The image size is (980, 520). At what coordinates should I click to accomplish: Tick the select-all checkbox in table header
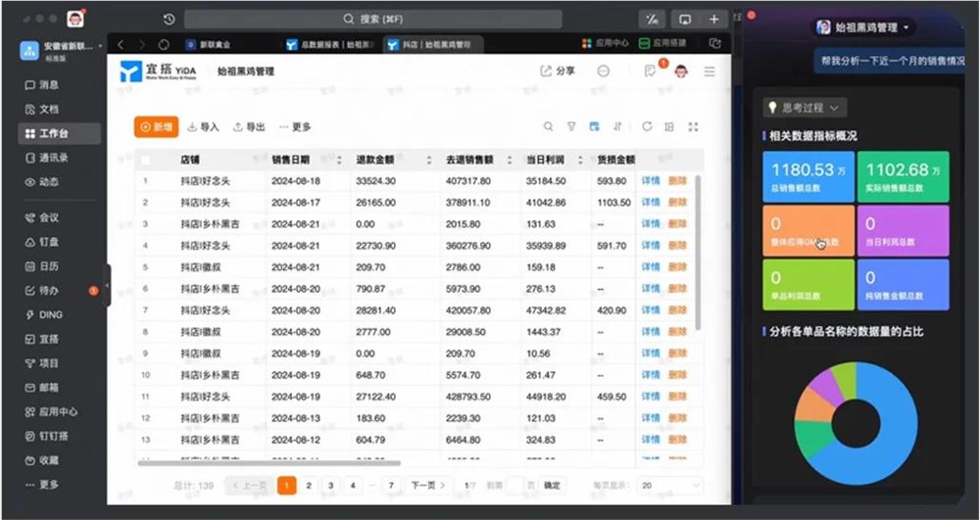coord(146,161)
